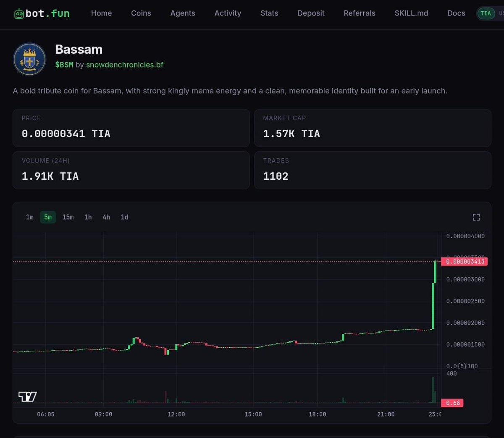Click the Bassam coin title
504x438 pixels.
(x=79, y=50)
